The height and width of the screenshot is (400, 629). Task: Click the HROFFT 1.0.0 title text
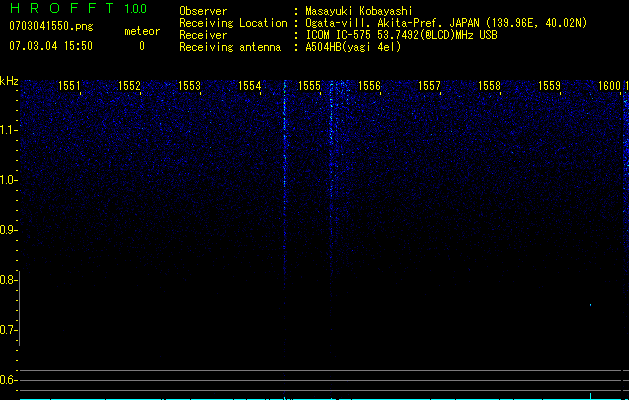click(78, 8)
